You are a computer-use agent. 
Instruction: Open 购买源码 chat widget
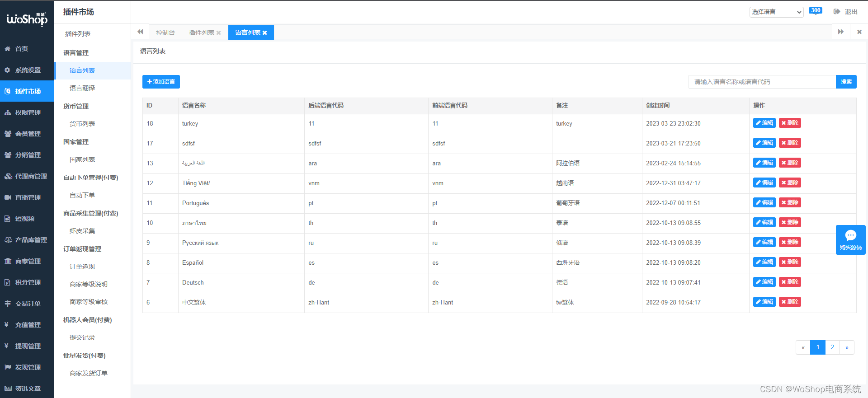[x=850, y=240]
